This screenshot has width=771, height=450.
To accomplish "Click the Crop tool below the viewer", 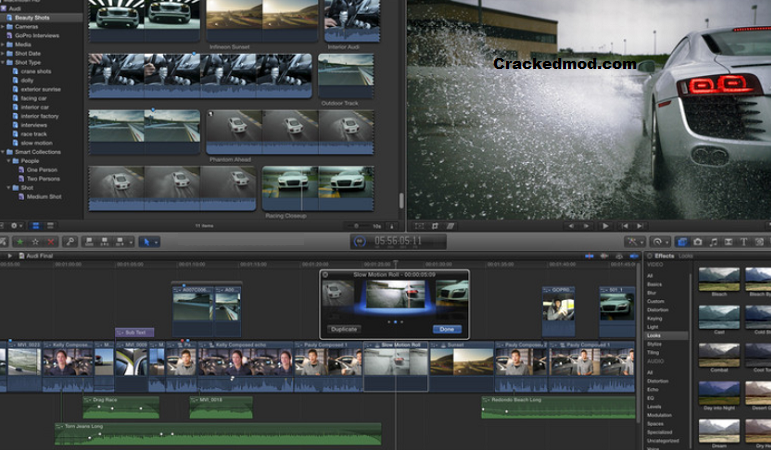I will click(x=435, y=226).
